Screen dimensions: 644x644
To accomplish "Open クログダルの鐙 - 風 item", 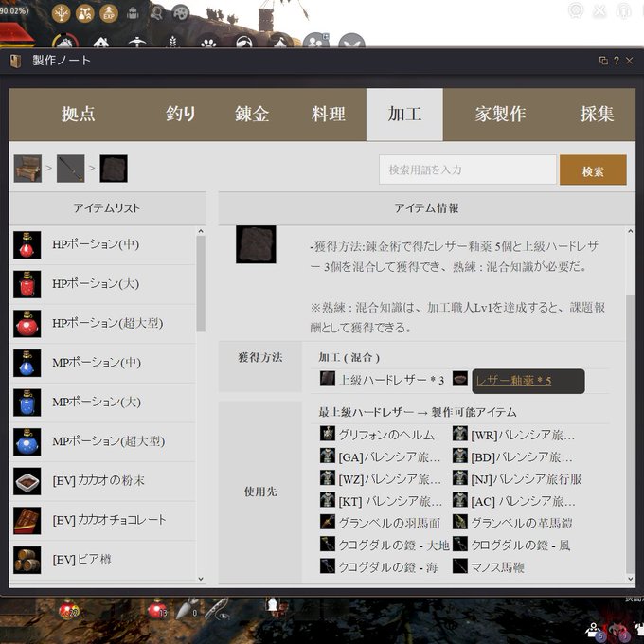I will 520,546.
